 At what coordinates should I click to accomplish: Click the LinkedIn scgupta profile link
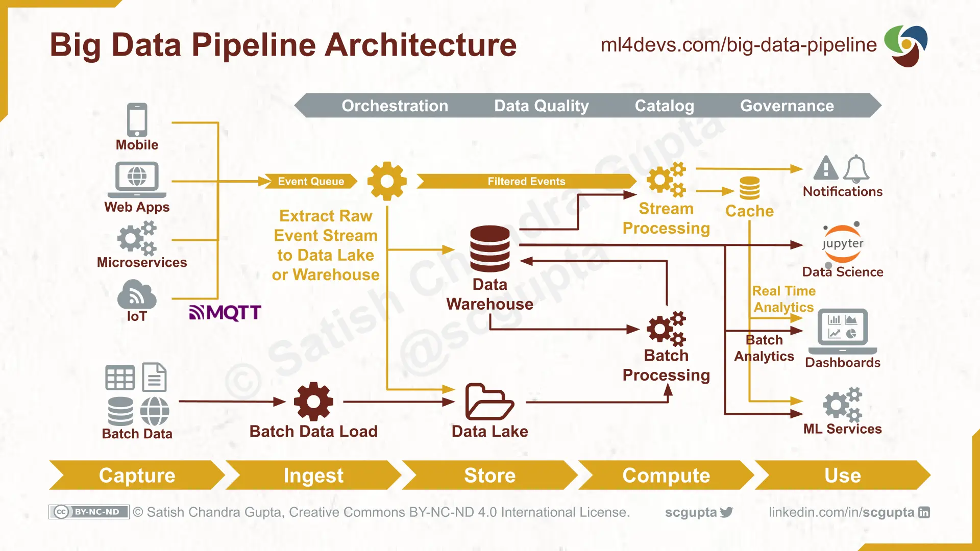843,512
